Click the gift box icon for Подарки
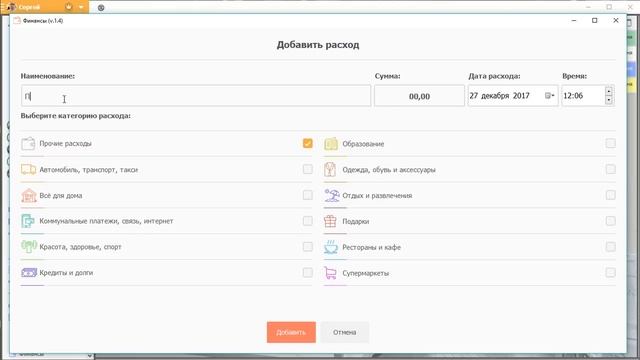This screenshot has width=640, height=360. click(x=330, y=221)
